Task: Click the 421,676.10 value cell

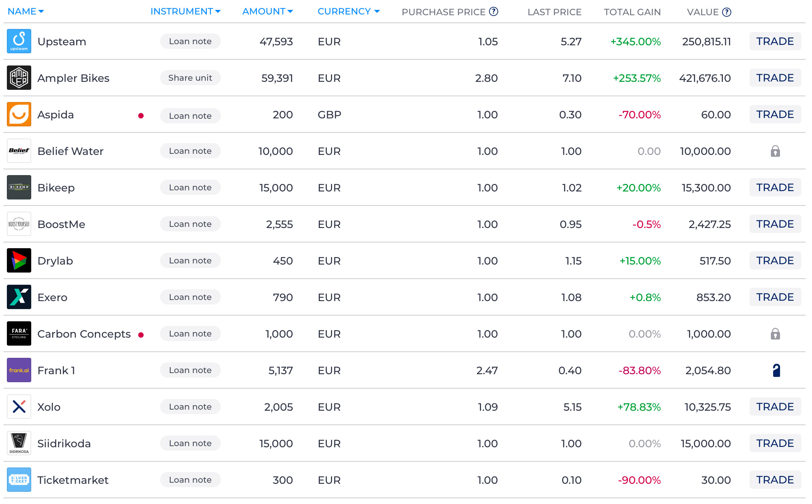Action: (x=705, y=78)
